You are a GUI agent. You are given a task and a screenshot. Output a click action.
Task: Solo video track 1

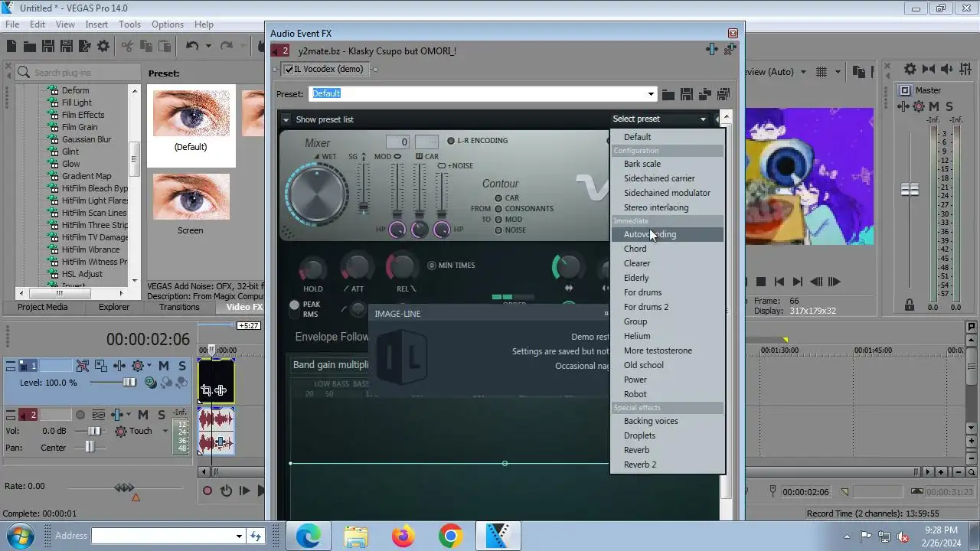[182, 366]
